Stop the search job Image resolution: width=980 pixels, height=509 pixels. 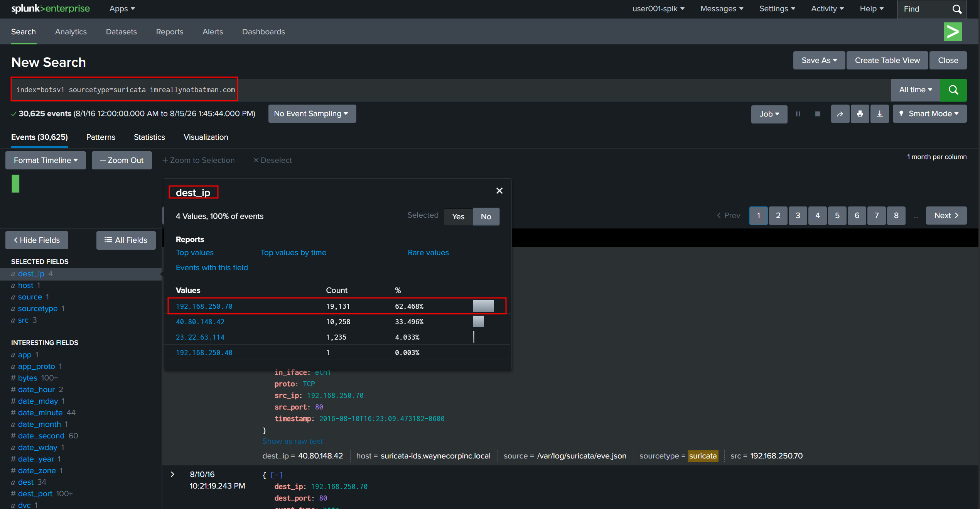(818, 114)
